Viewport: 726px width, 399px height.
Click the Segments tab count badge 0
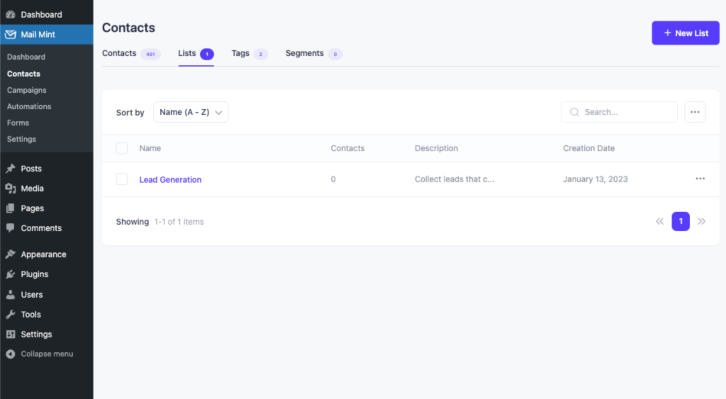335,54
